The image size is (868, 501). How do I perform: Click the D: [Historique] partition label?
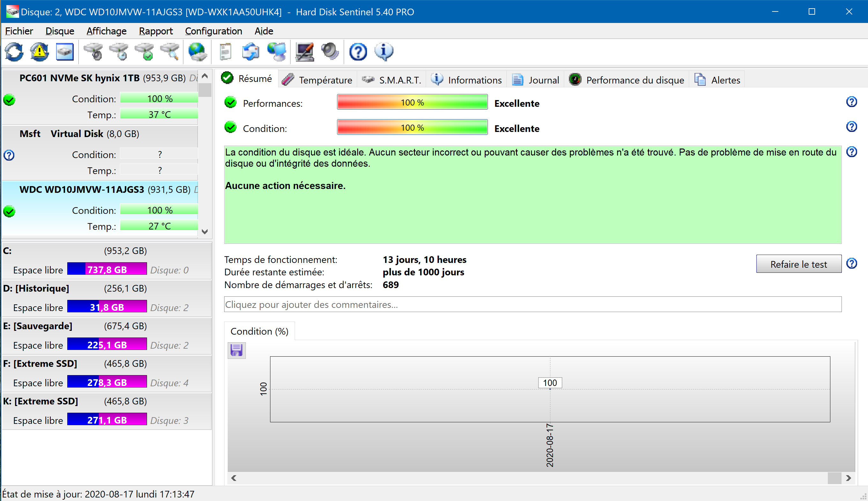(36, 288)
